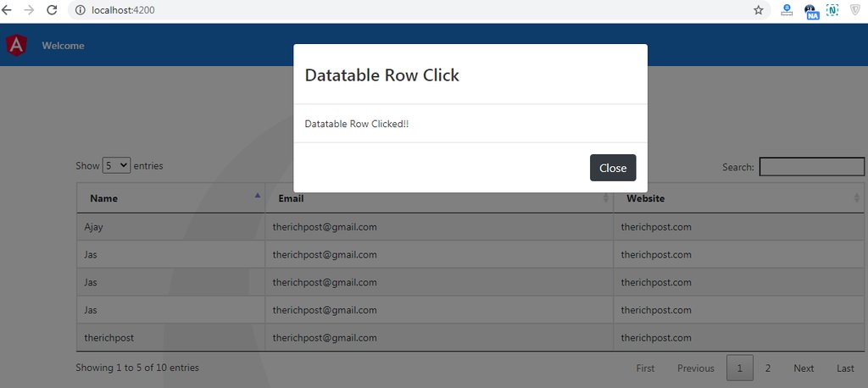This screenshot has height=388, width=868.
Task: Click the email cell in the therichpost row
Action: pyautogui.click(x=440, y=338)
